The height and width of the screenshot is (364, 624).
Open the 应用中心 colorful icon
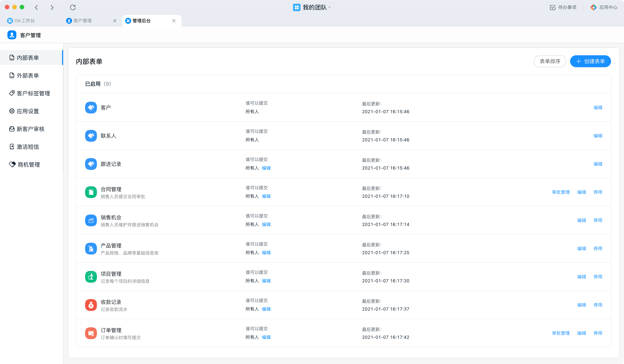(593, 7)
